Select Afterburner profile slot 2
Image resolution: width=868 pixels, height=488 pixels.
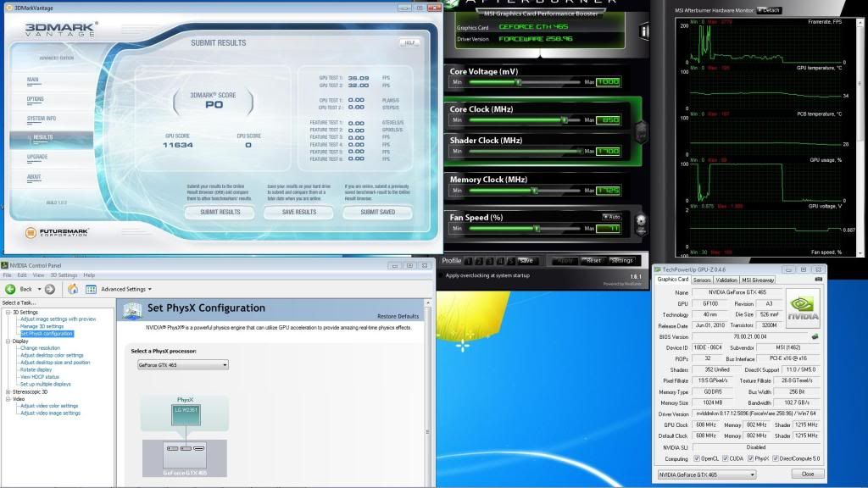[x=479, y=261]
